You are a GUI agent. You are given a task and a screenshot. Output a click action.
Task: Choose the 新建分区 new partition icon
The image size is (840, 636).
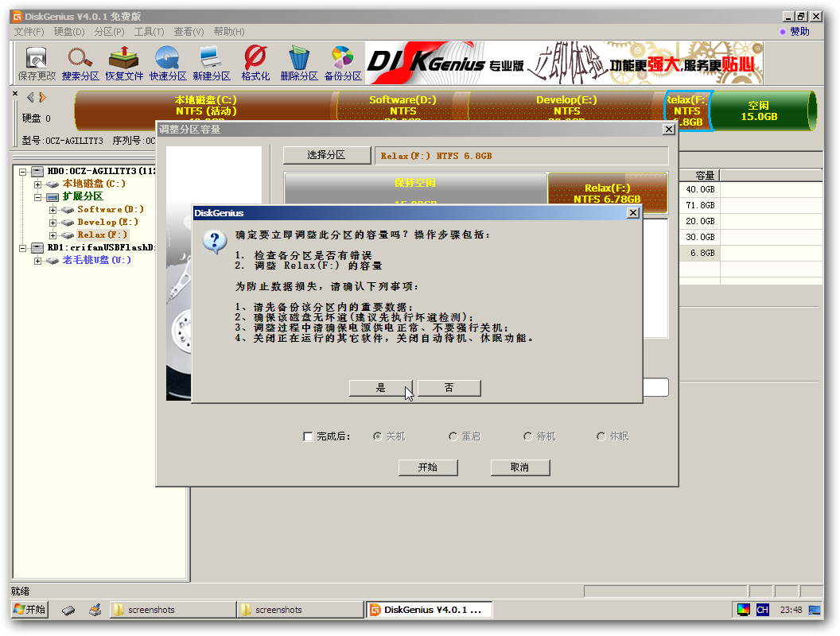point(212,63)
